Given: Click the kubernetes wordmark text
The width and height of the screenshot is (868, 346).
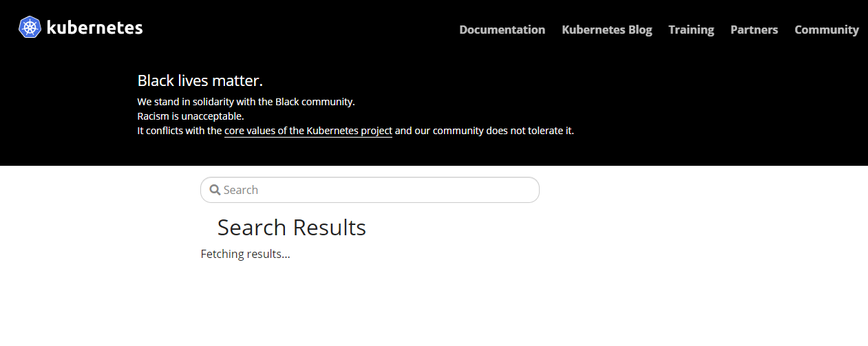Looking at the screenshot, I should (95, 28).
